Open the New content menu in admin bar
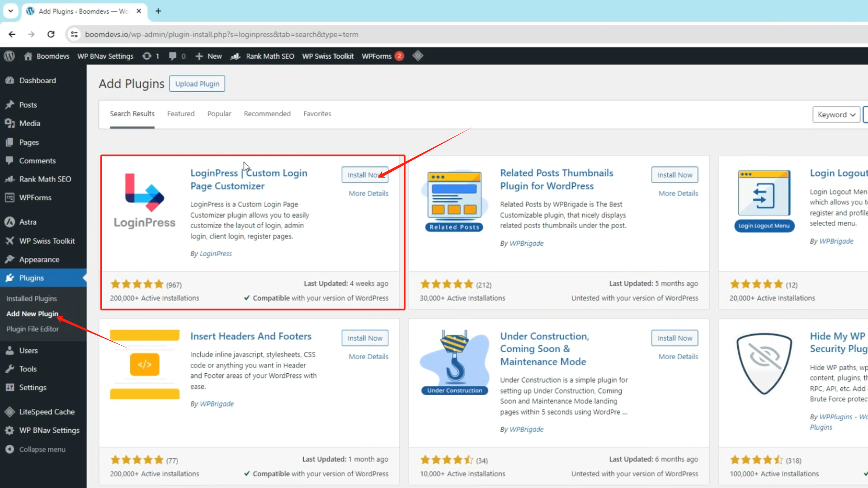 [209, 56]
